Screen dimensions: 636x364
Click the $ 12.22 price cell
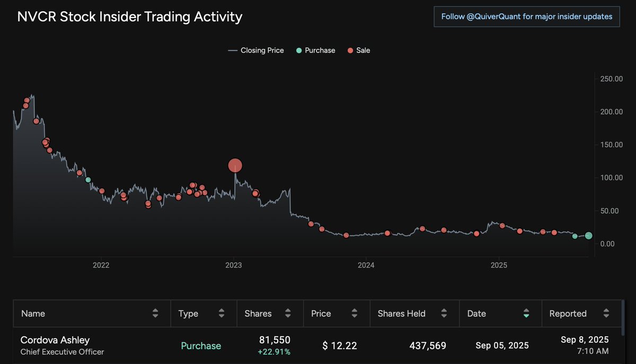339,345
